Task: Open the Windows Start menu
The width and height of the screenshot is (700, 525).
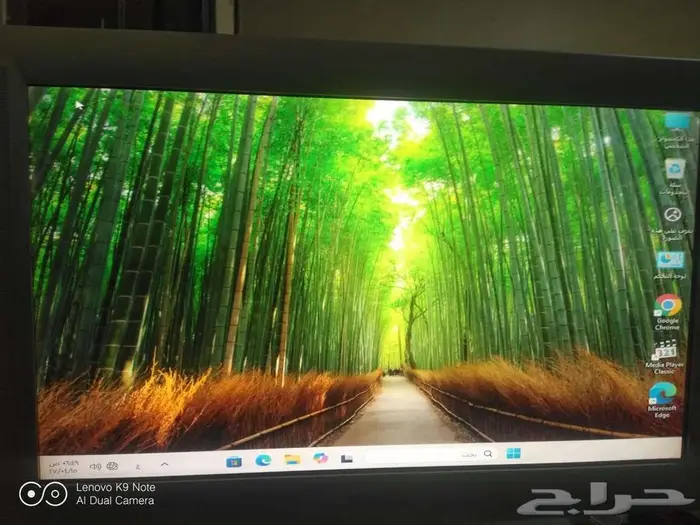Action: click(x=513, y=454)
